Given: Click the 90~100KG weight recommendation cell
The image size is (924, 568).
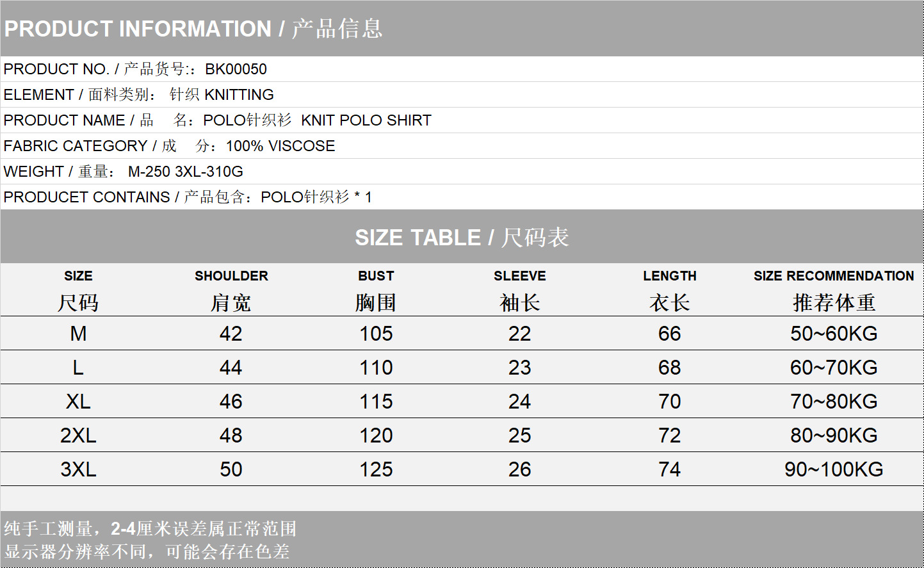Looking at the screenshot, I should (833, 469).
